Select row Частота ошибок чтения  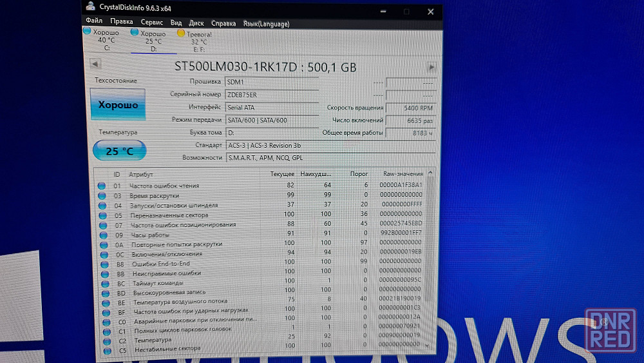(260, 186)
